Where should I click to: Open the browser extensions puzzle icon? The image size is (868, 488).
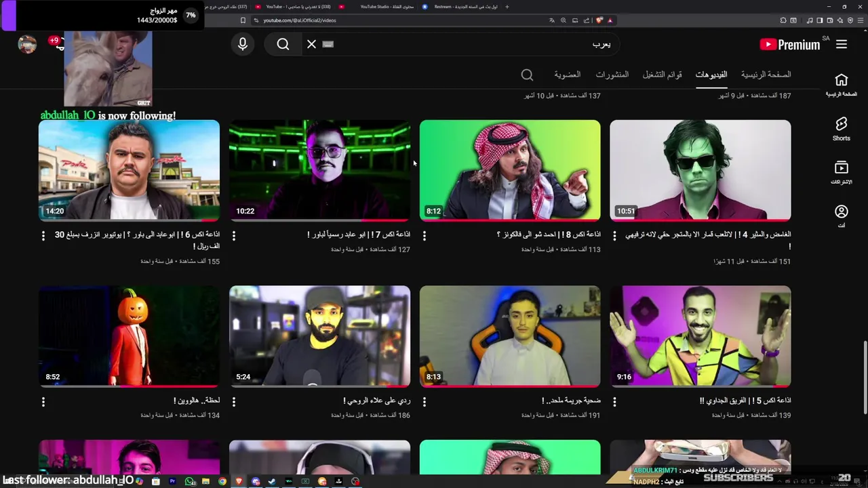[x=783, y=20]
